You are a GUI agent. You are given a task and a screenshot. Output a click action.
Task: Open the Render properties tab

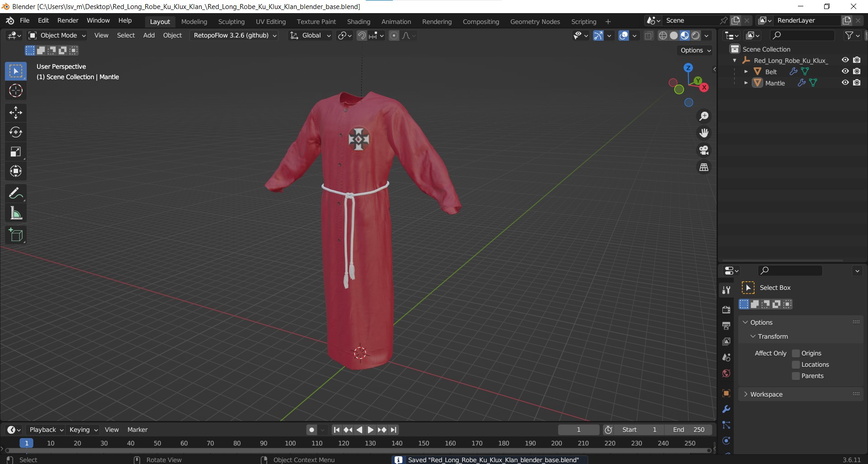tap(726, 310)
